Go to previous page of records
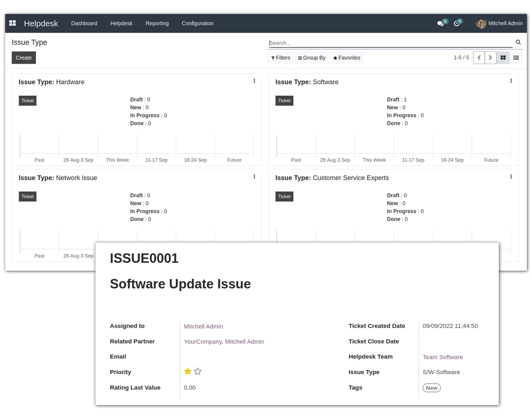Screen dimensions: 532x420 [x=479, y=58]
